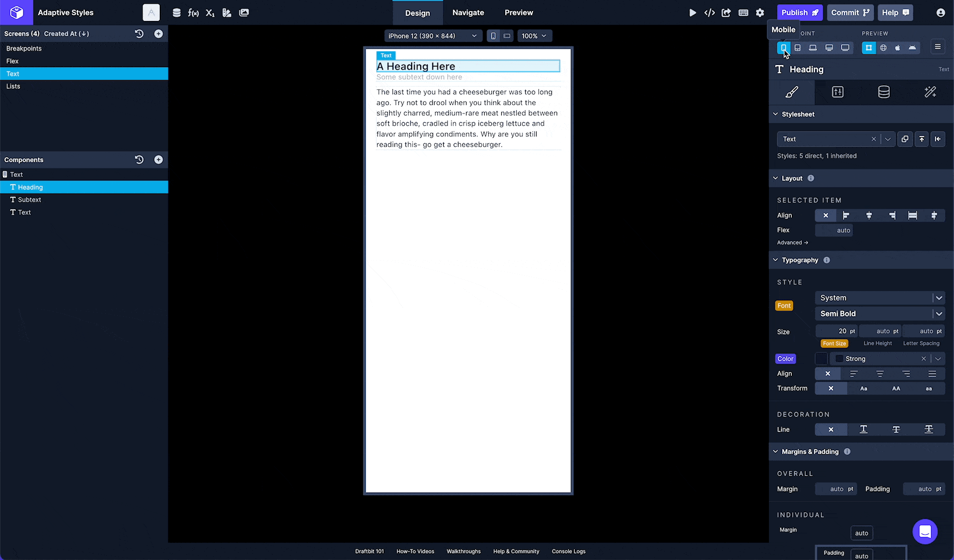Open the functions f(x) icon

click(x=193, y=13)
